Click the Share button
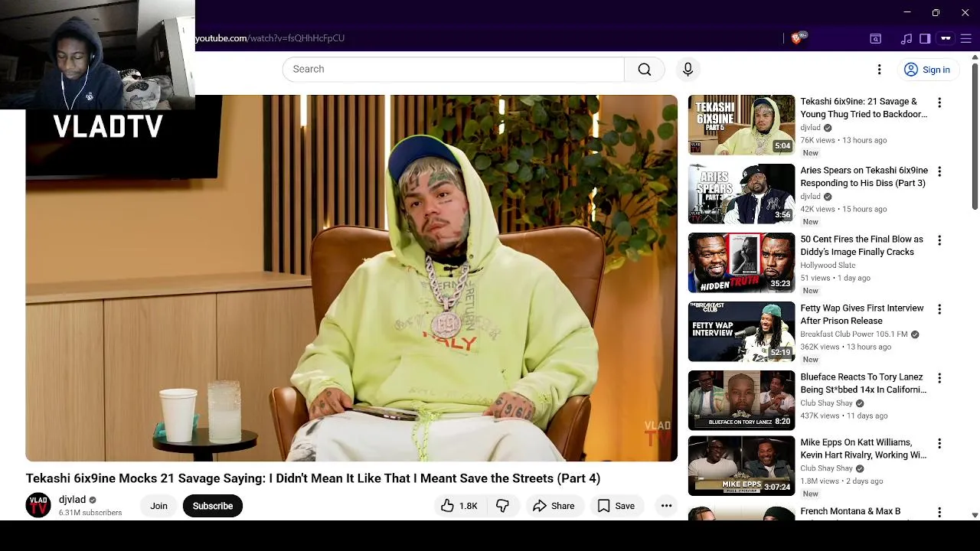980x551 pixels. pos(554,506)
